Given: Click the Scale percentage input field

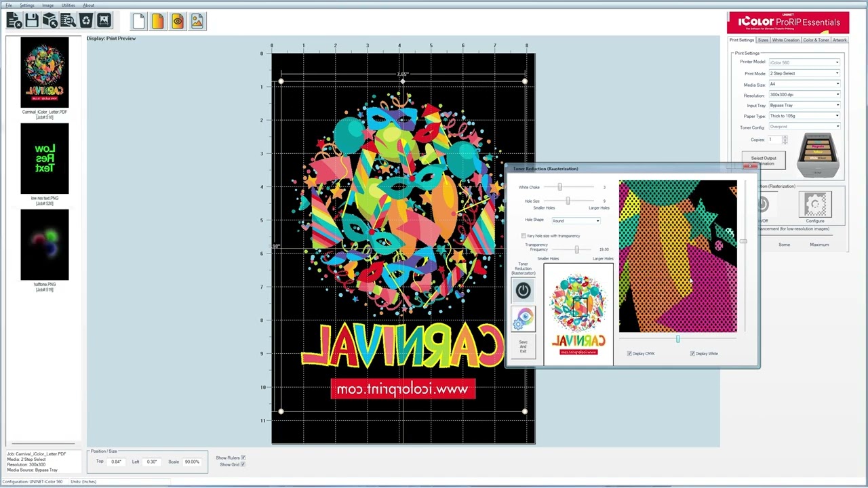Looking at the screenshot, I should coord(193,462).
